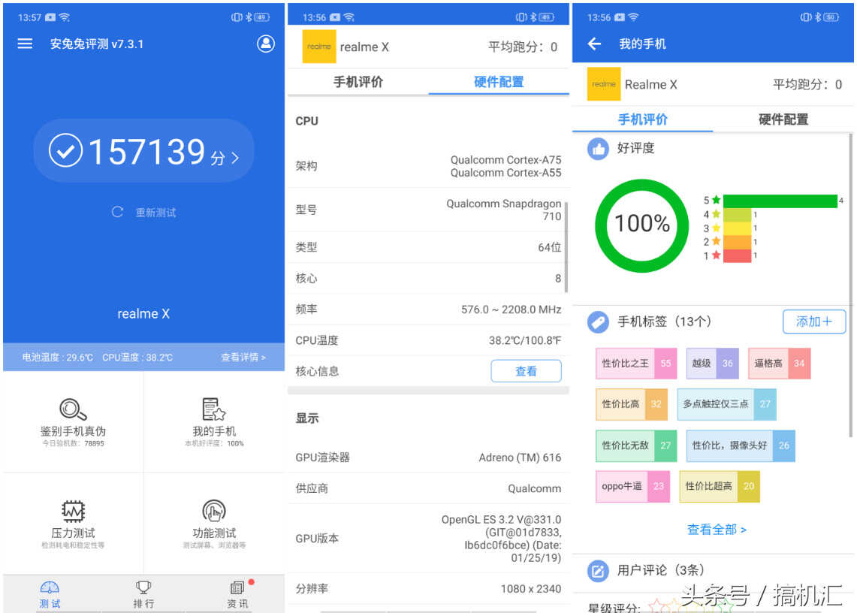
Task: Tap the Adreno (TM) 616 GPU value
Action: pyautogui.click(x=520, y=457)
